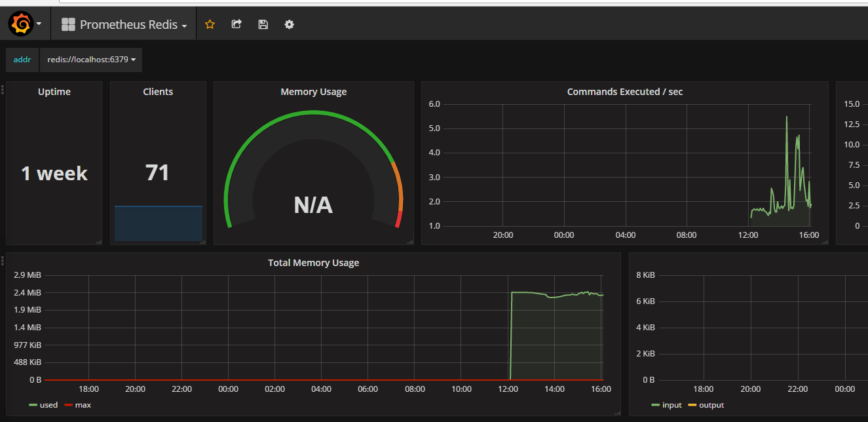Open Commands Executed / sec panel menu
This screenshot has height=422, width=868.
[625, 92]
